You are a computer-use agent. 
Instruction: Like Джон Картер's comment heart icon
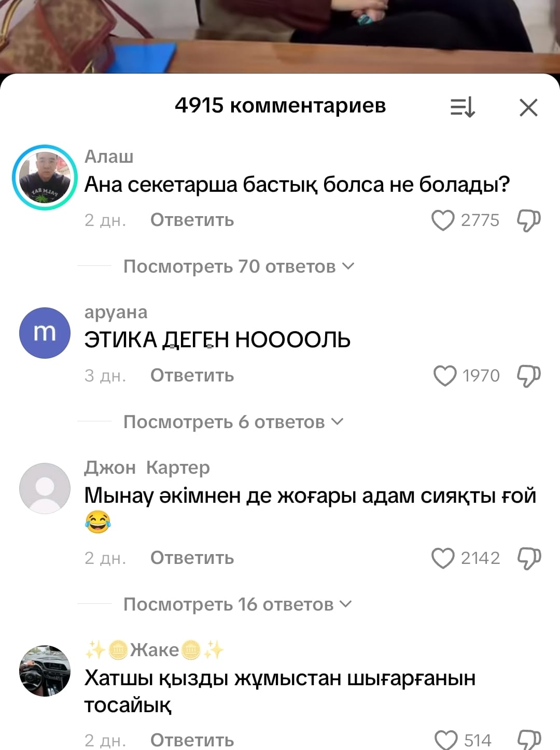(443, 558)
